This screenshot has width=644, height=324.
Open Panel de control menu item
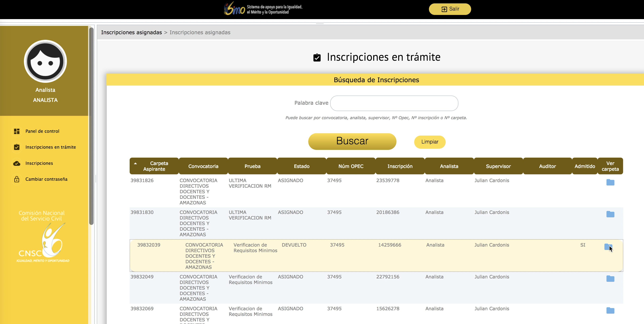pos(42,131)
